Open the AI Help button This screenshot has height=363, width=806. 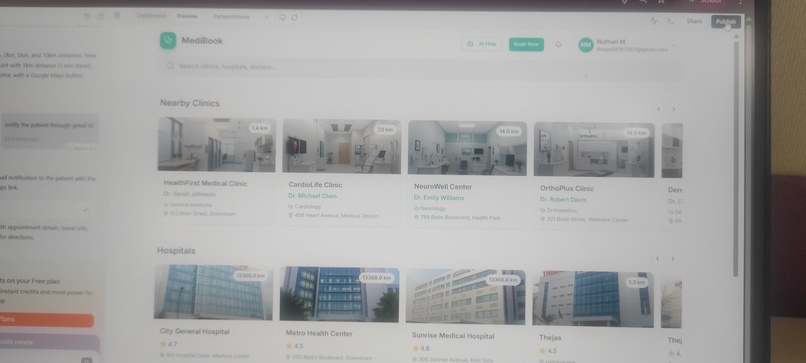482,44
